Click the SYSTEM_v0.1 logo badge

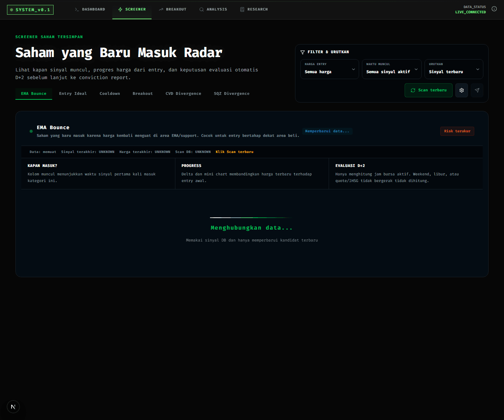pyautogui.click(x=30, y=10)
